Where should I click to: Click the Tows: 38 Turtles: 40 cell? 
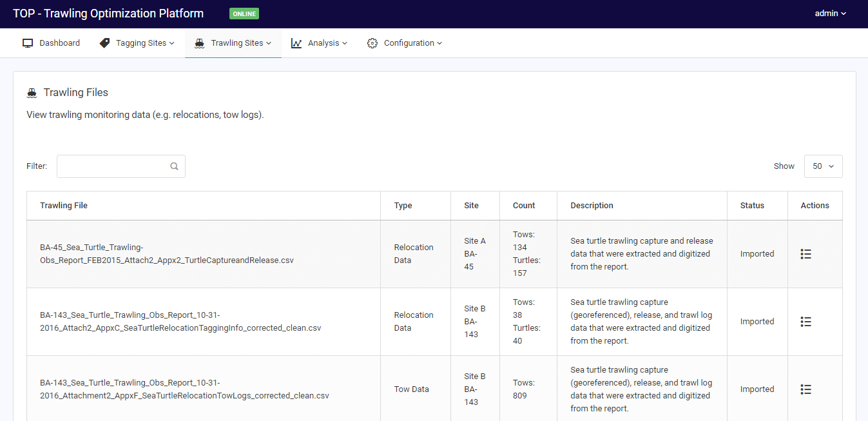(527, 322)
